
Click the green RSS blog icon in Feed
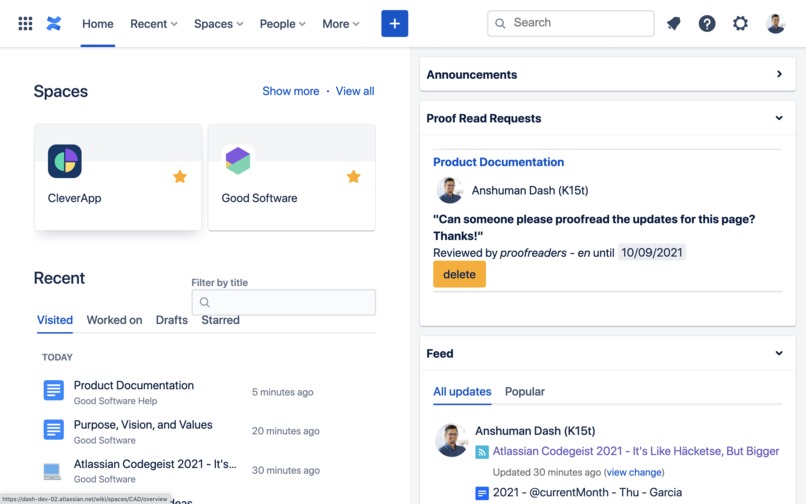(x=482, y=452)
